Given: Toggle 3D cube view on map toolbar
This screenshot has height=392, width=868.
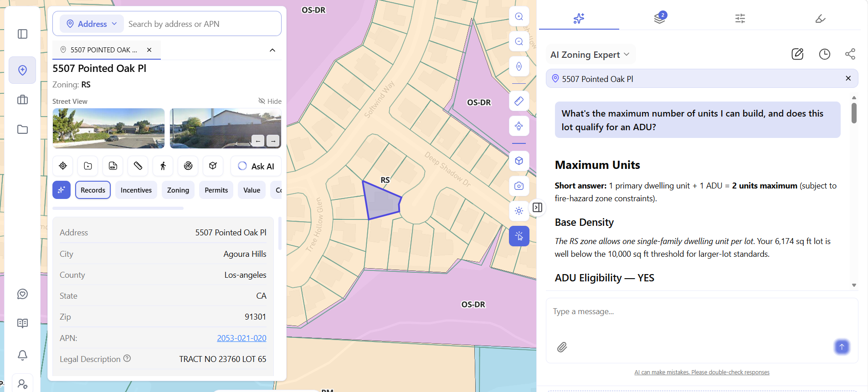Looking at the screenshot, I should (x=519, y=161).
